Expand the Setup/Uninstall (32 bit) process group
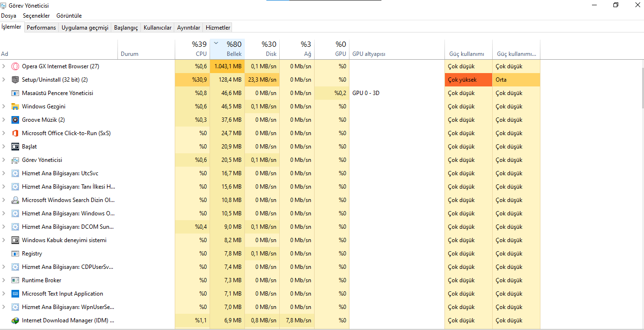This screenshot has width=644, height=330. tap(4, 80)
